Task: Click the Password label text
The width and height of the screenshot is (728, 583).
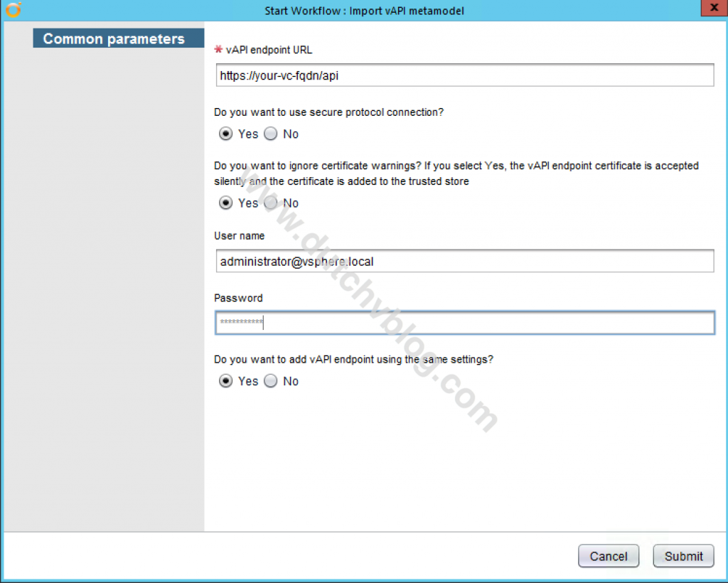Action: pos(235,298)
